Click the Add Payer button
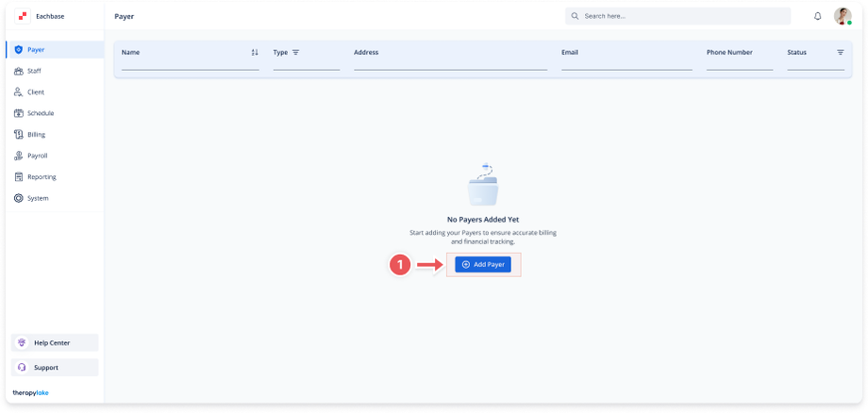 pyautogui.click(x=483, y=265)
